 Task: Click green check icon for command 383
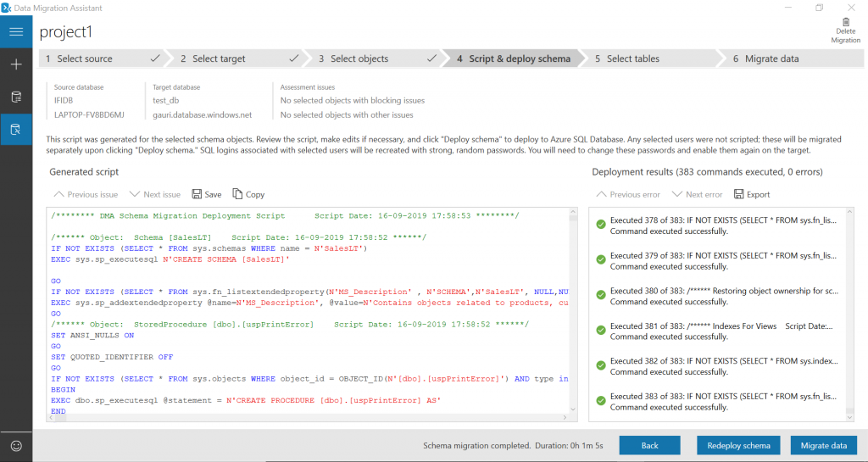(601, 401)
